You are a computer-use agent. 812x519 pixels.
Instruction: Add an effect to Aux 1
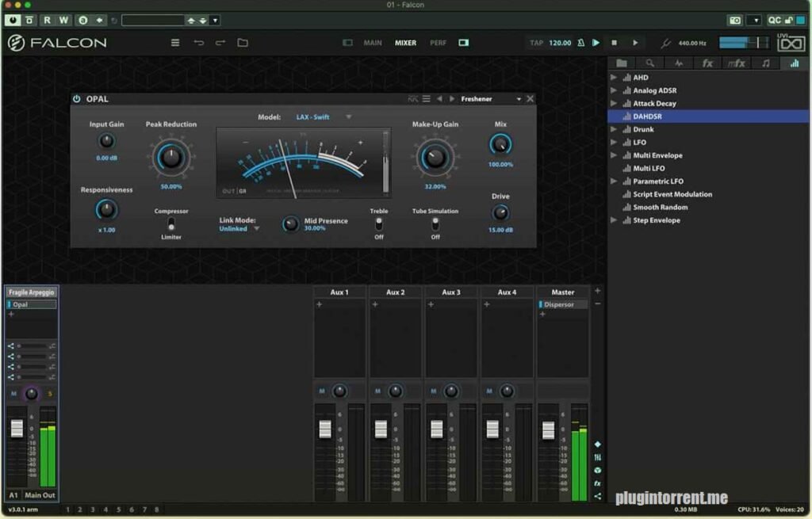[x=319, y=305]
